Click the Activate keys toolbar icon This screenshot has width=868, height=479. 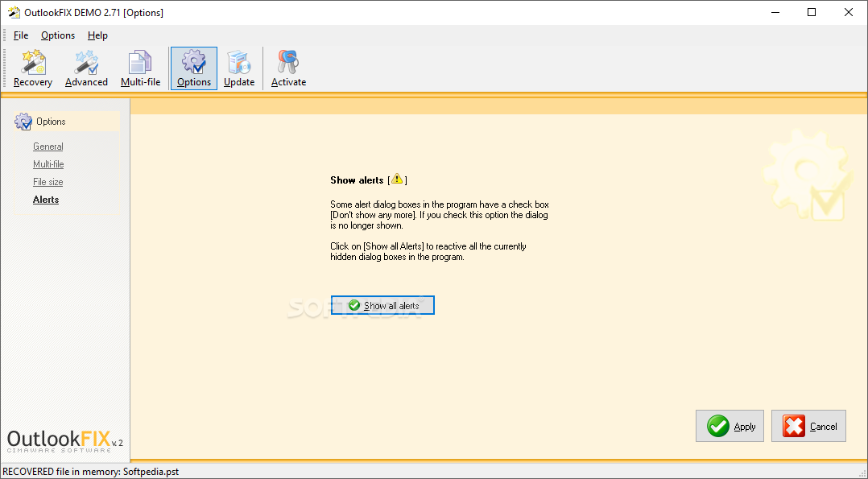tap(288, 68)
